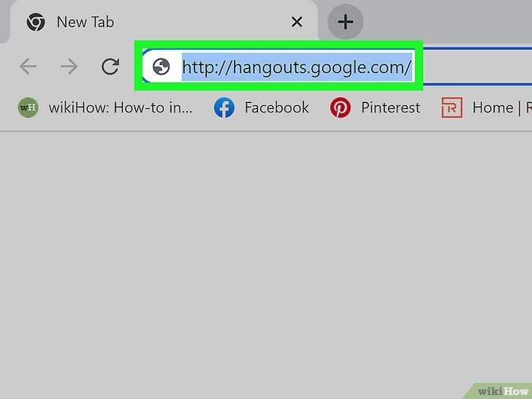The image size is (532, 399).
Task: Click the Facebook bookmark logo
Action: tap(224, 108)
